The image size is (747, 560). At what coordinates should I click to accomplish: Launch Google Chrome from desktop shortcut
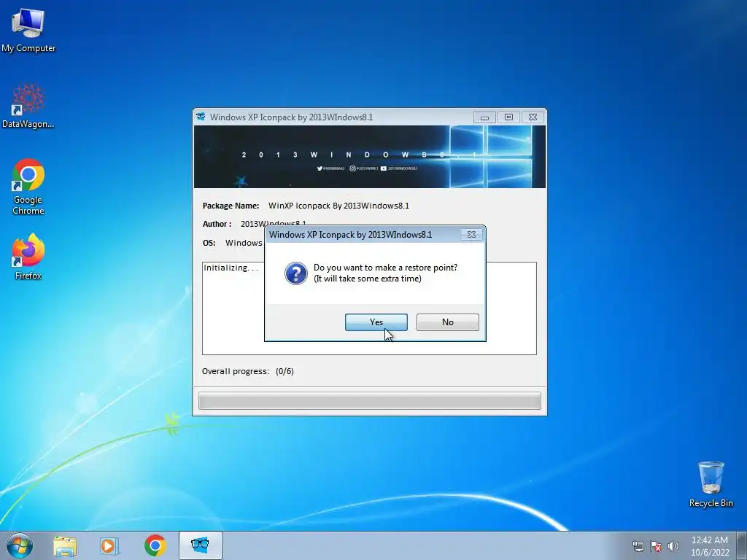(x=28, y=187)
